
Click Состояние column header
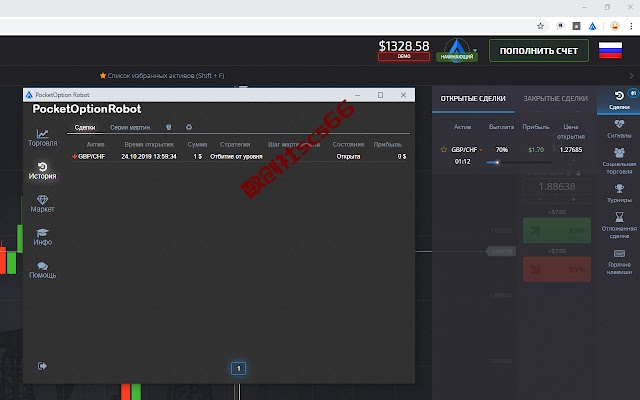click(348, 144)
